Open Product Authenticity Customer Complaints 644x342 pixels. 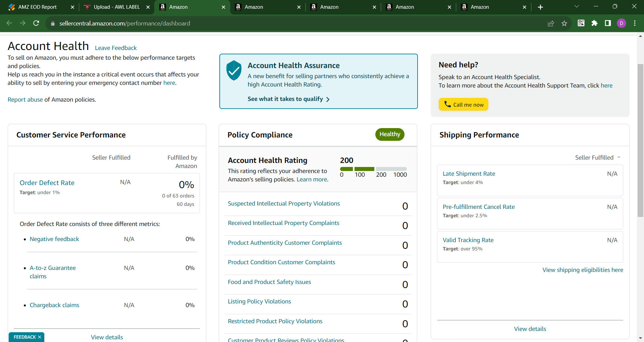click(285, 243)
